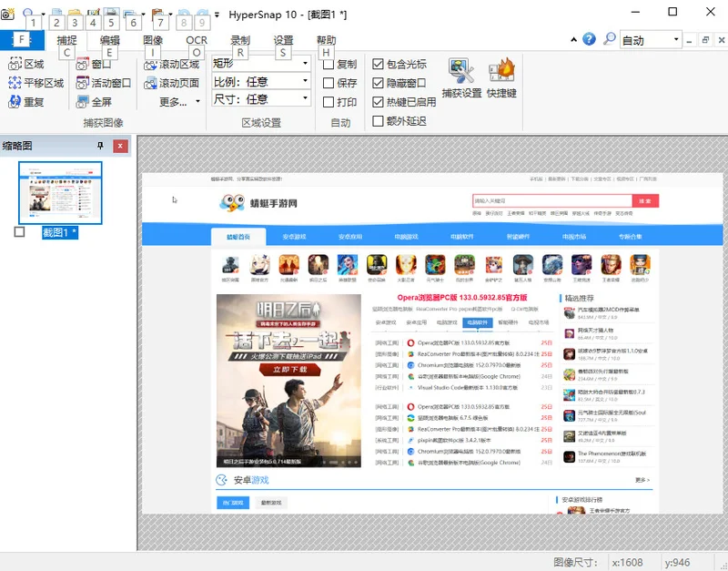The image size is (728, 571).
Task: Create a new document via quick access icon
Action: [56, 13]
